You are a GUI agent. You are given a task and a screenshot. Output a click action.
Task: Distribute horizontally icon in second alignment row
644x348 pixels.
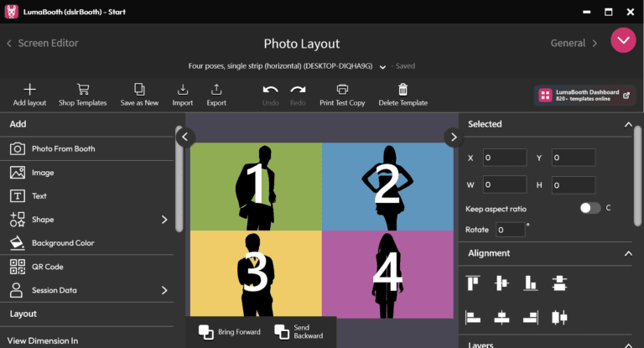click(559, 317)
